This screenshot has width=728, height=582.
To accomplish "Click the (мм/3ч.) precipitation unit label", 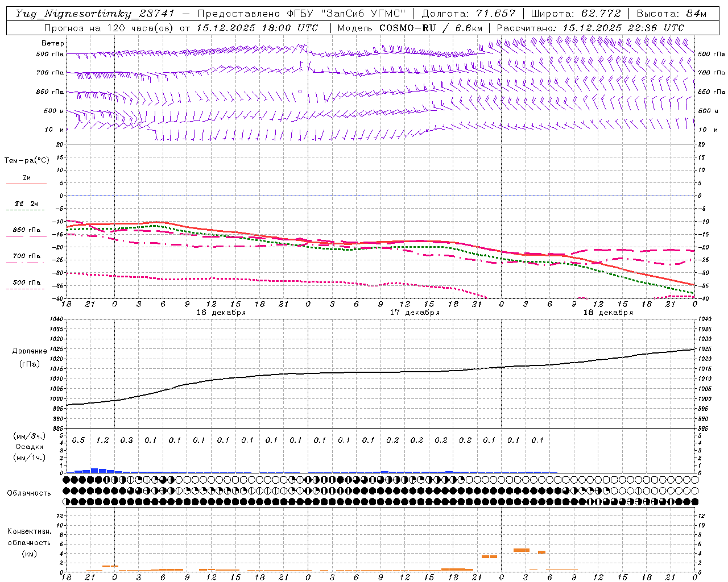I will pyautogui.click(x=28, y=436).
